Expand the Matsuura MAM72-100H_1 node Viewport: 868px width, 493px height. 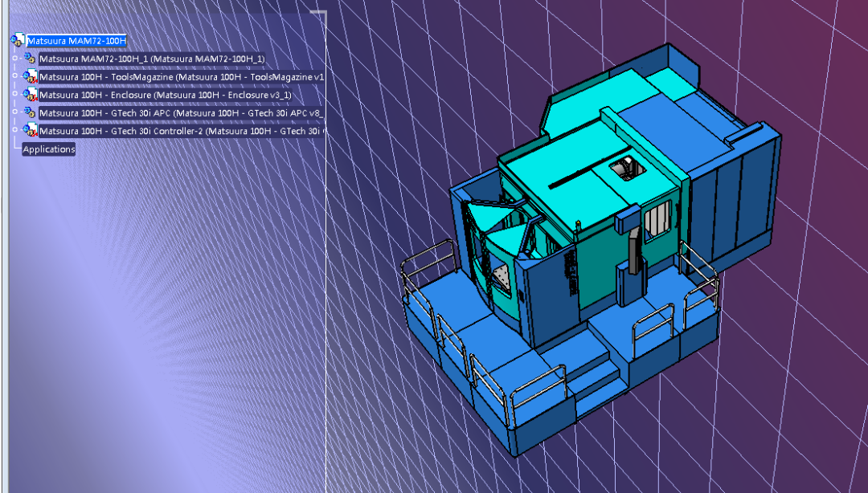15,58
